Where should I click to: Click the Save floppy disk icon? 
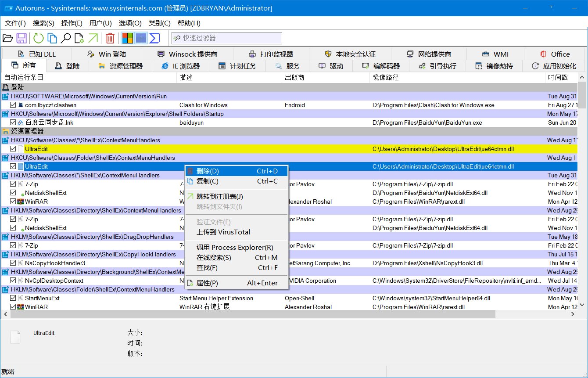coord(22,38)
